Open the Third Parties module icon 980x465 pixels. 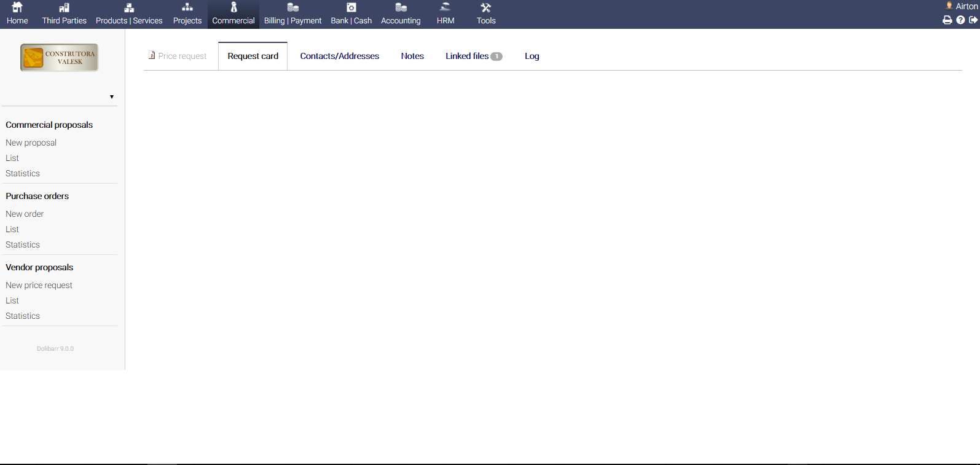point(64,8)
